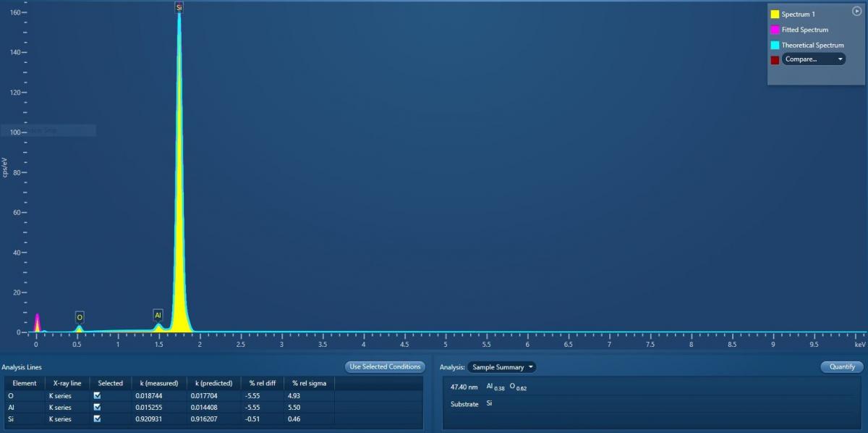The height and width of the screenshot is (433, 868).
Task: Click the Substrate Si value field
Action: pos(490,403)
